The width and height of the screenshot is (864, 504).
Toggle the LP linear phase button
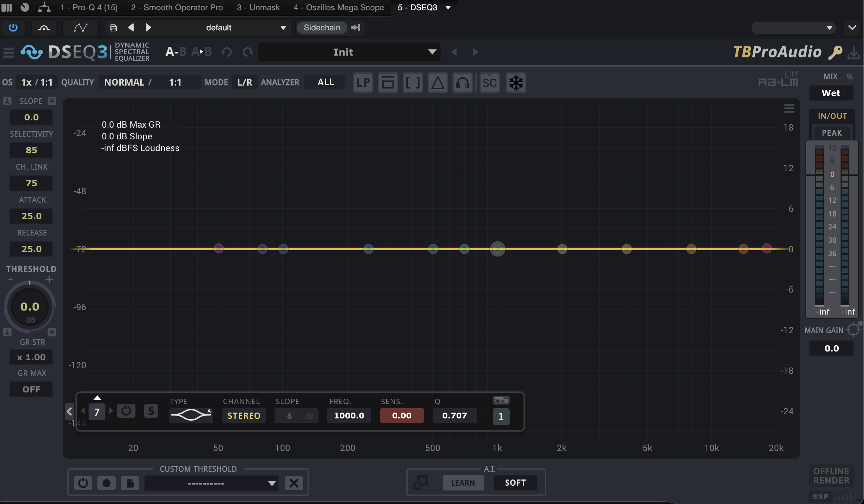click(x=363, y=83)
